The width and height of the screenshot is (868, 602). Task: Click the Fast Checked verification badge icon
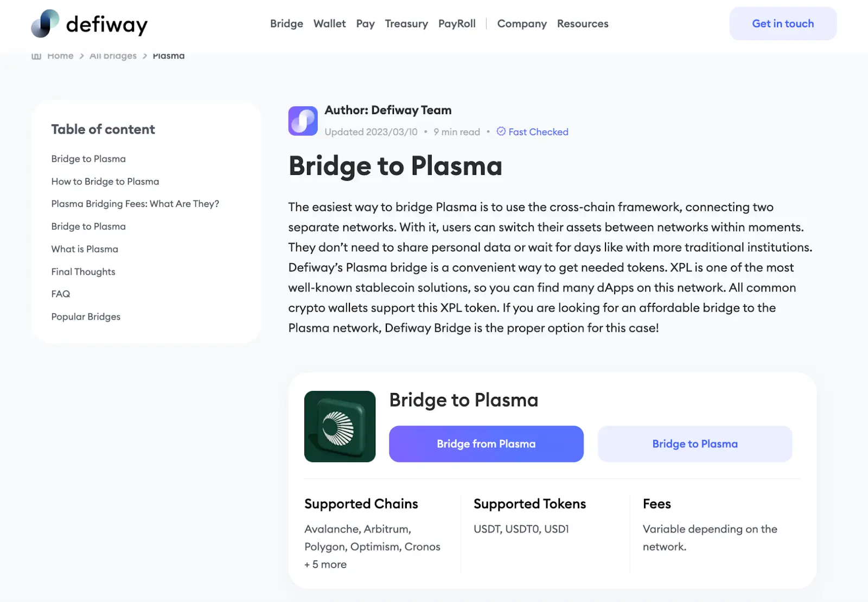[501, 131]
